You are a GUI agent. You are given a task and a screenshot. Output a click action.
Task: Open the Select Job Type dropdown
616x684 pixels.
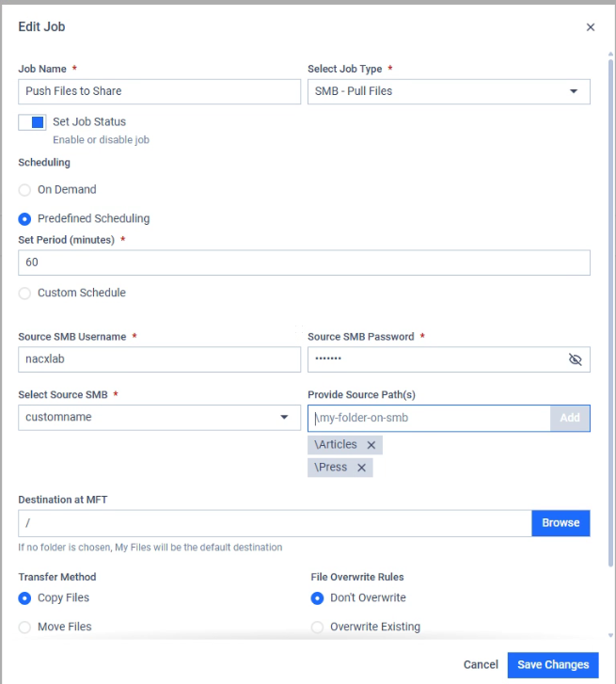pos(449,91)
